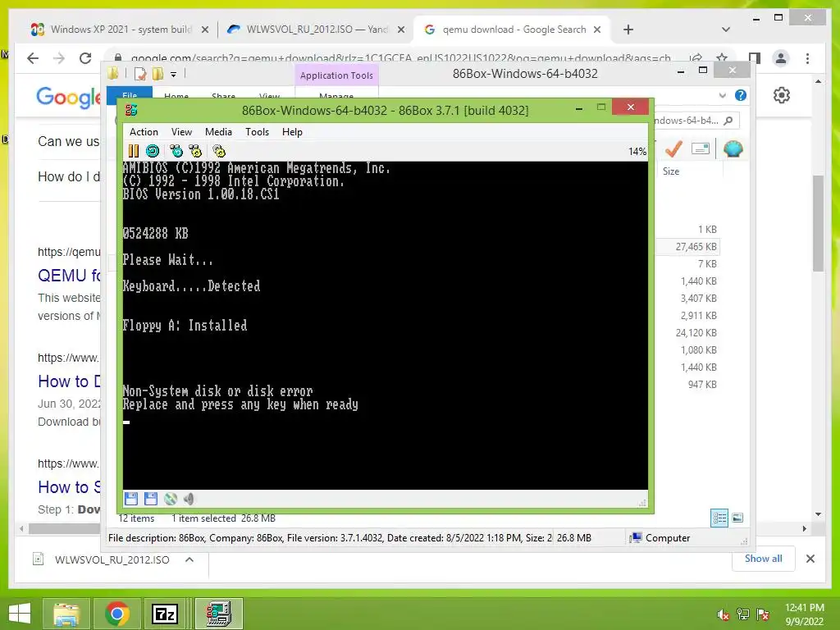Image resolution: width=840 pixels, height=630 pixels.
Task: Click the orange checkmark ribbon icon
Action: coord(673,149)
